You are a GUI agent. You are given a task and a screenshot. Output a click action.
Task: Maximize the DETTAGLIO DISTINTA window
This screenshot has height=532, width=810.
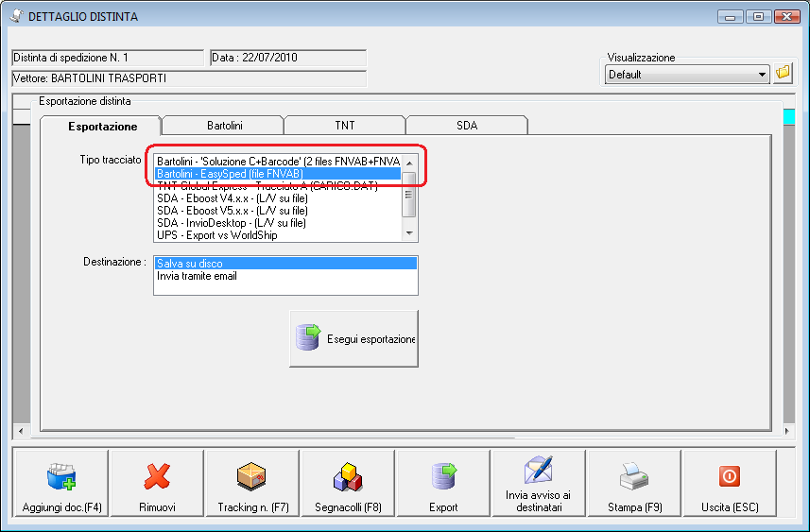(x=758, y=17)
